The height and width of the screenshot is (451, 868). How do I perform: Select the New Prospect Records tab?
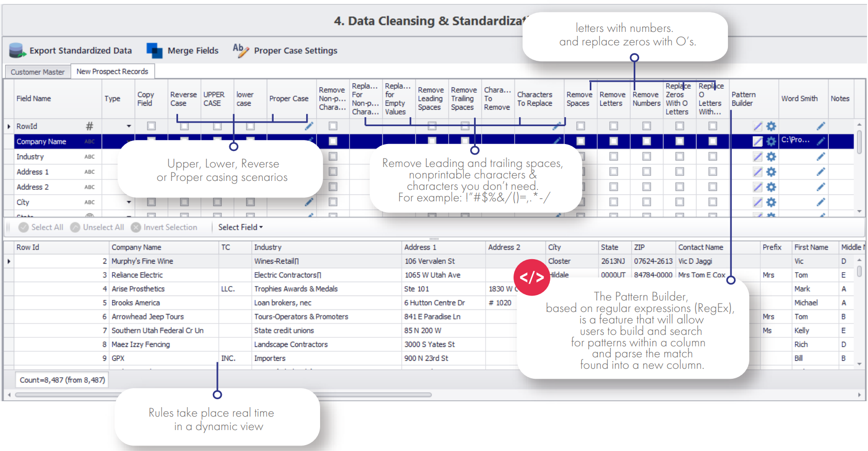(112, 71)
